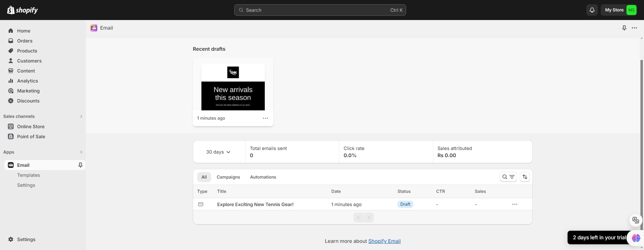Open search and filter control

pos(508,177)
